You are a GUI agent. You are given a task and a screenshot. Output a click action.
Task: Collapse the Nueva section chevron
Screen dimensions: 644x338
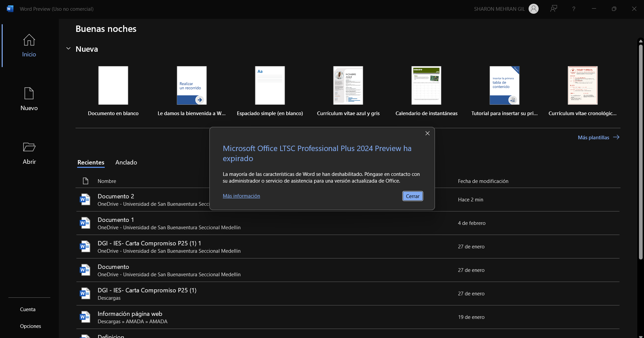pyautogui.click(x=68, y=49)
